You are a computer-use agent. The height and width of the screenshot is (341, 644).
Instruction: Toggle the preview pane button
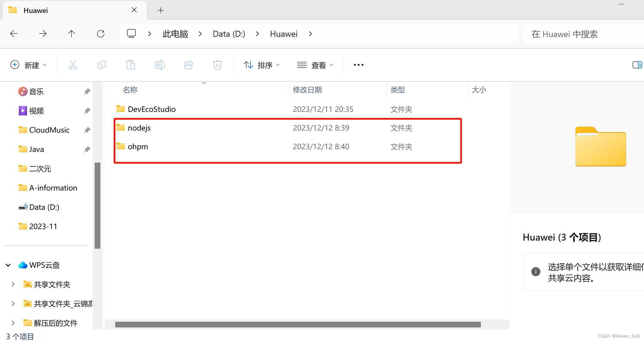pos(637,65)
